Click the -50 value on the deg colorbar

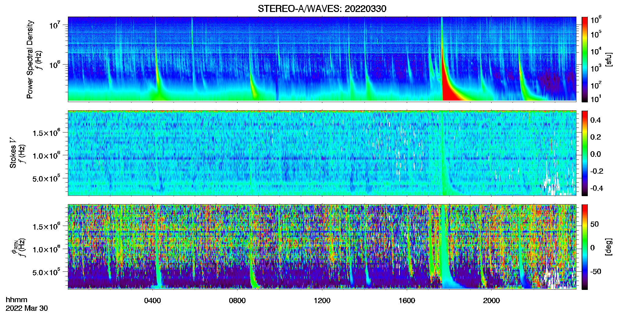(596, 271)
